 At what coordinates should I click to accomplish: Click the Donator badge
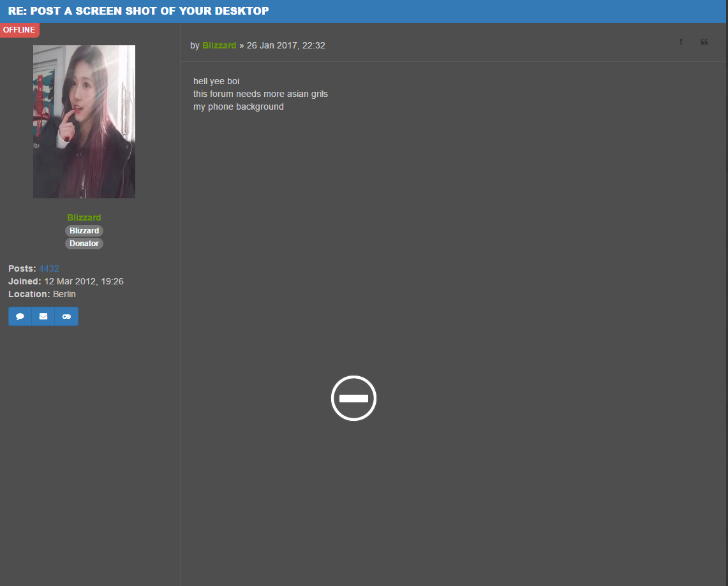84,244
